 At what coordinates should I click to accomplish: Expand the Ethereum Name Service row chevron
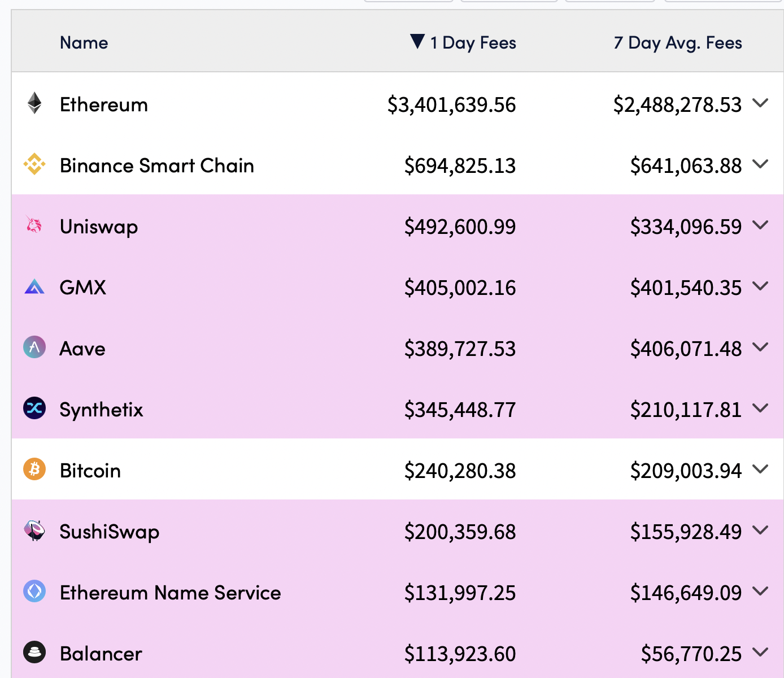761,591
